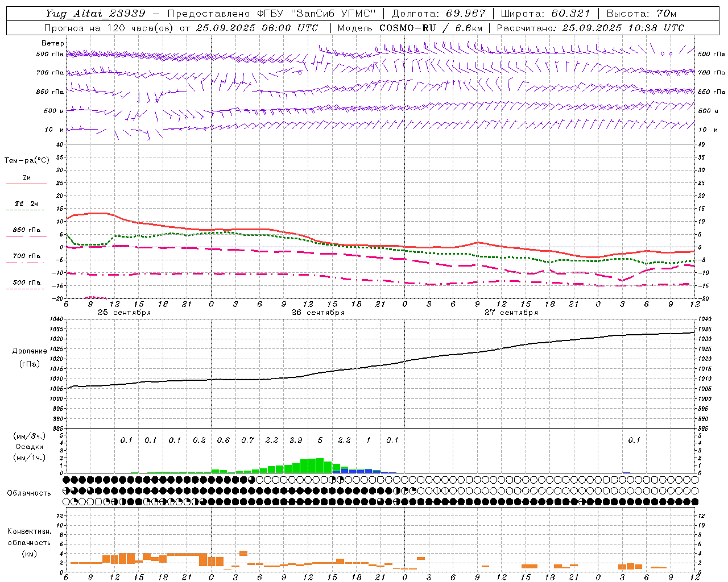Click the date label 26 сентября
Screen dimensions: 728x582
click(318, 313)
